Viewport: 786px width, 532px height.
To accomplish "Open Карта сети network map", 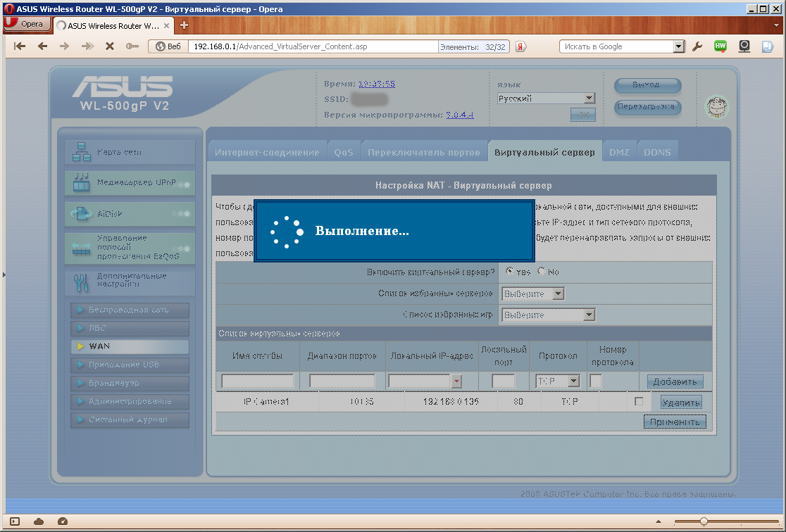I will pyautogui.click(x=130, y=152).
